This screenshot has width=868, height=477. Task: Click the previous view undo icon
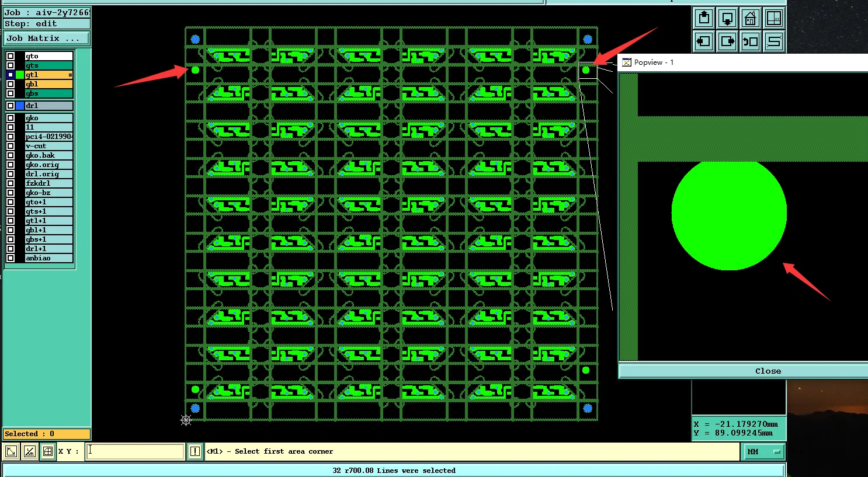pos(751,41)
